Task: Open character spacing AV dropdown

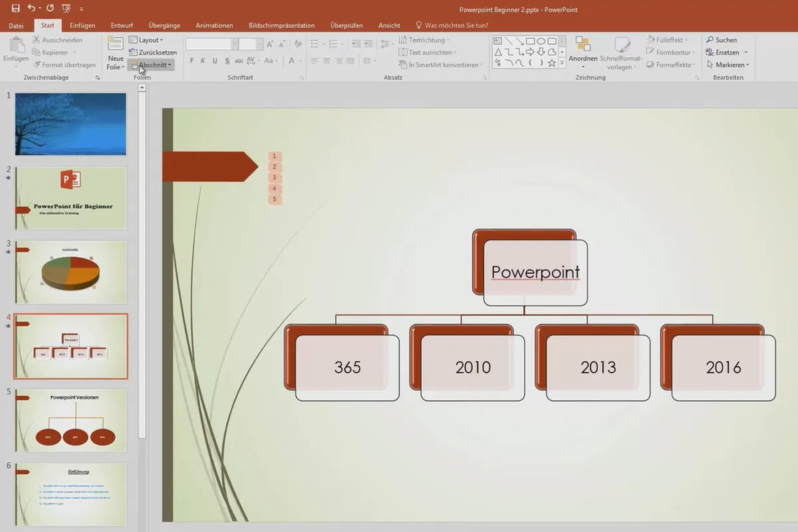Action: tap(253, 61)
